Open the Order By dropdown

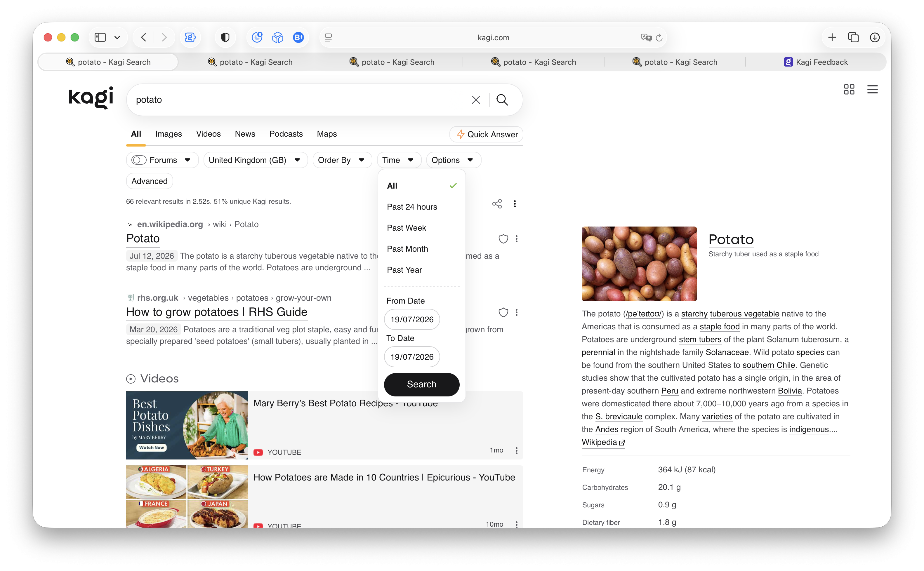[342, 160]
